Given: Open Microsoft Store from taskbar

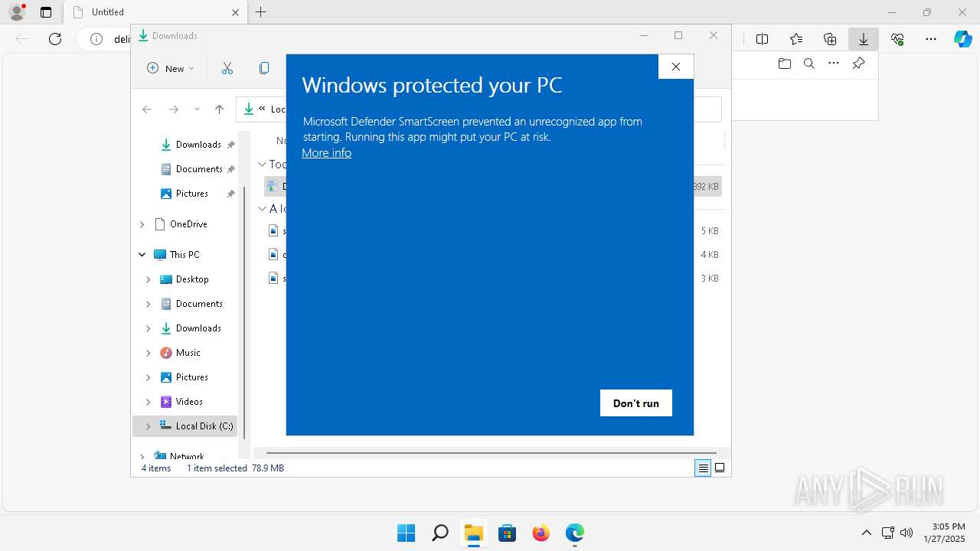Looking at the screenshot, I should click(507, 533).
